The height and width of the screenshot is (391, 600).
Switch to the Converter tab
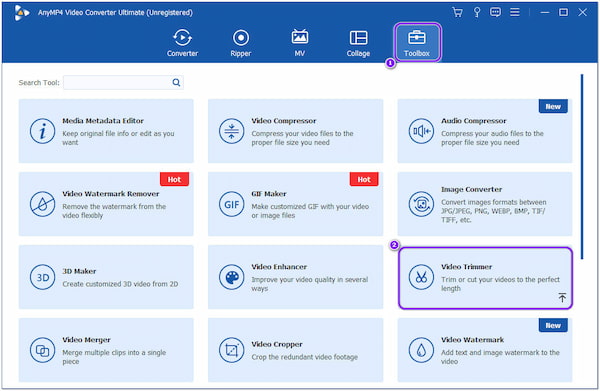click(182, 43)
